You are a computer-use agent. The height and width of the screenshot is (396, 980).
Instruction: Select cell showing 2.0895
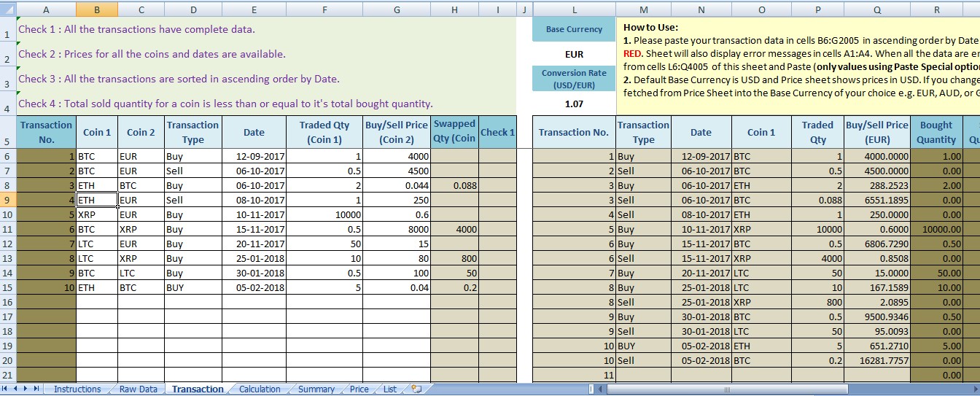(876, 302)
